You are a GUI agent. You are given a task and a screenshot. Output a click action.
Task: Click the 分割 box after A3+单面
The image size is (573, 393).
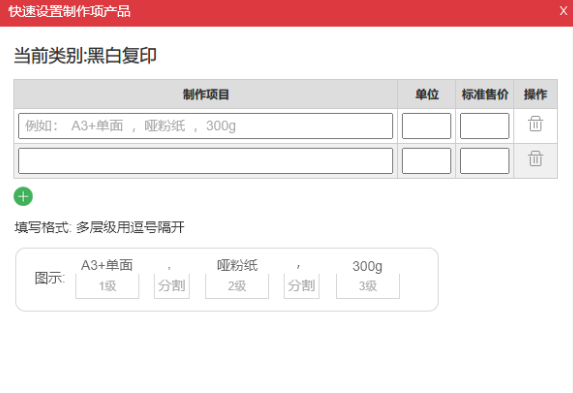click(x=172, y=286)
